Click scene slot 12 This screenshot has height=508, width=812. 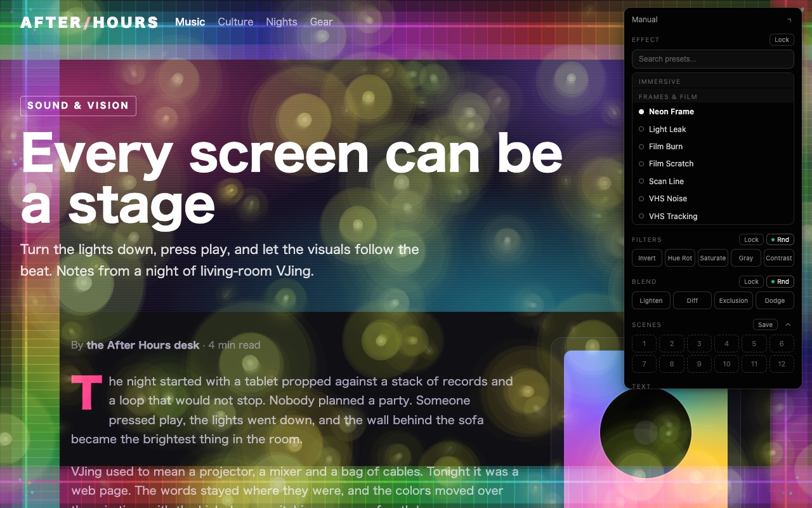(782, 364)
